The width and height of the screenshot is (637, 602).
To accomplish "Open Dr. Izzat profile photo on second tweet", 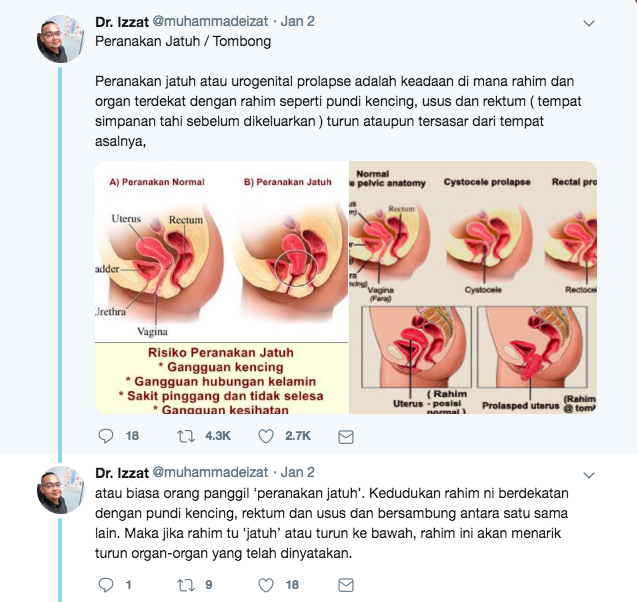I will (60, 490).
